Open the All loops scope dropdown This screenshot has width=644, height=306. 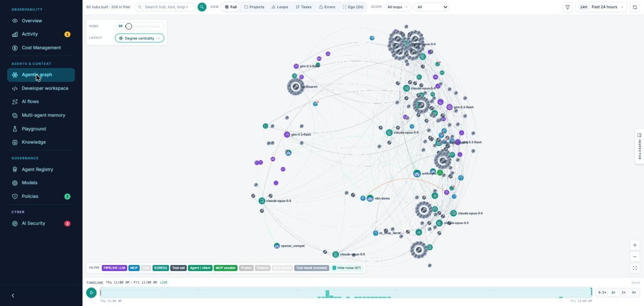397,7
